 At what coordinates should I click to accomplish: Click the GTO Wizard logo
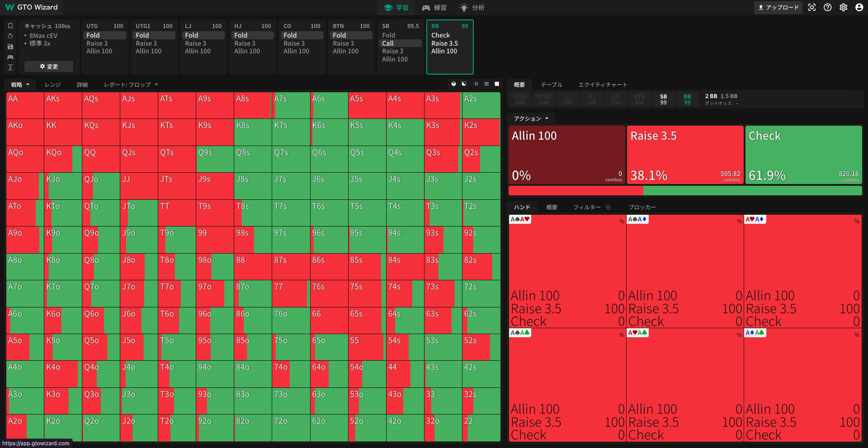coord(31,7)
